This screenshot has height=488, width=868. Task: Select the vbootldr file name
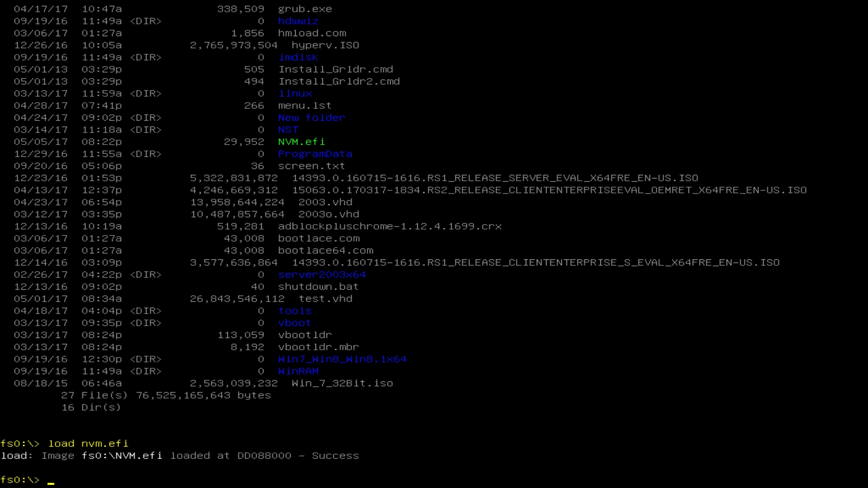[x=305, y=335]
